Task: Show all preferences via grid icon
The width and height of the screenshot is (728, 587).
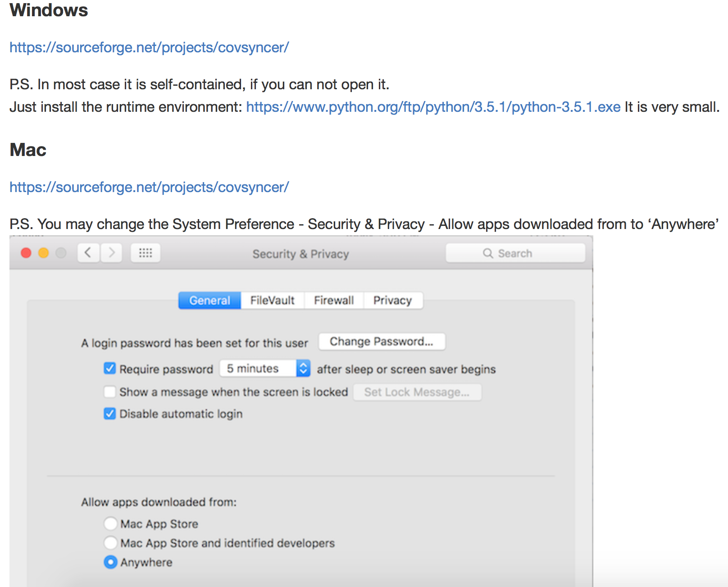Action: click(146, 253)
